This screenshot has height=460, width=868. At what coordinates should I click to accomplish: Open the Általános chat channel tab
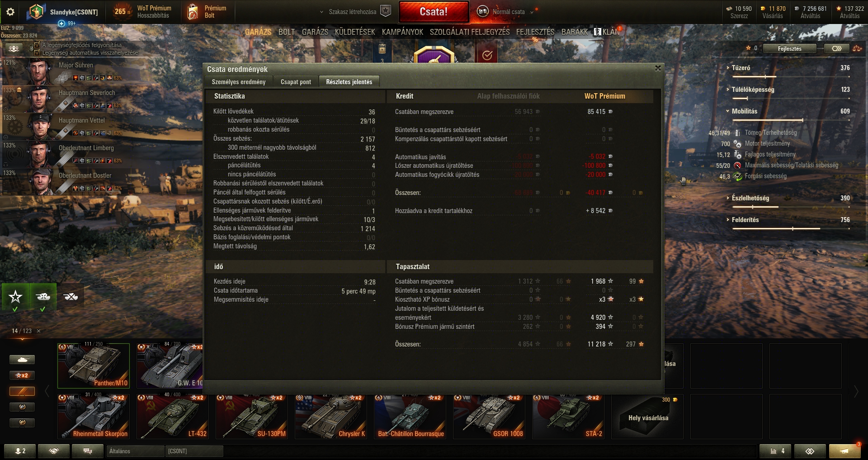[x=135, y=451]
